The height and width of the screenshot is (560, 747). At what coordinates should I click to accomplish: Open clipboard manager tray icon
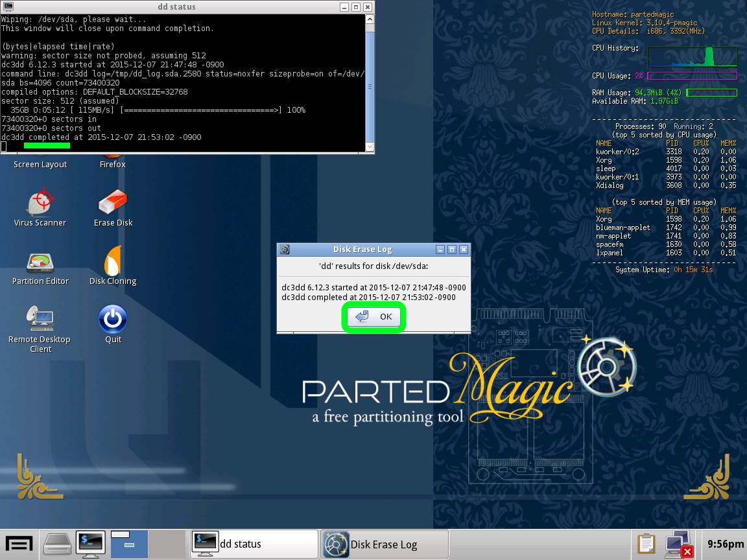646,544
